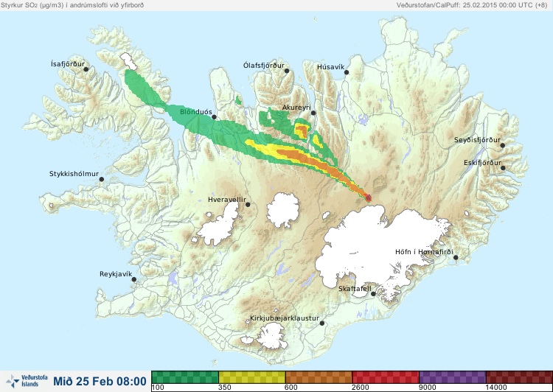Viewport: 553px width, 392px height.
Task: Click the glacier directly east of Hveravellir
Action: coord(283,210)
